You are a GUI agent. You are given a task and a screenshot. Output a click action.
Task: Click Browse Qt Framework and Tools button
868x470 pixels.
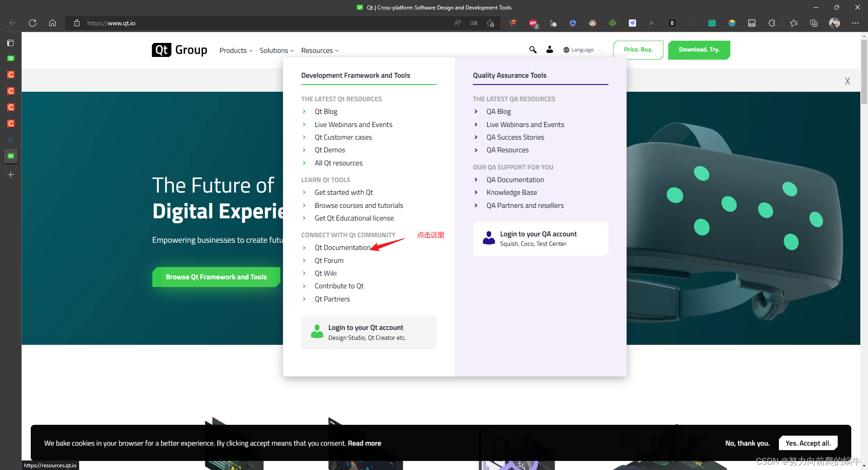(x=216, y=277)
